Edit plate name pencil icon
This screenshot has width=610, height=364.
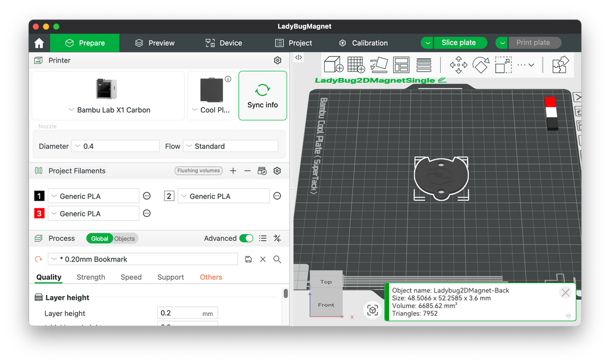click(x=442, y=80)
